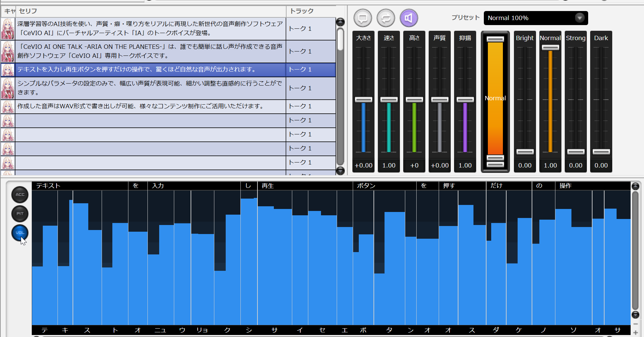This screenshot has height=337, width=644.
Task: Click the character thumbnail of the WAV line
Action: pos(8,107)
